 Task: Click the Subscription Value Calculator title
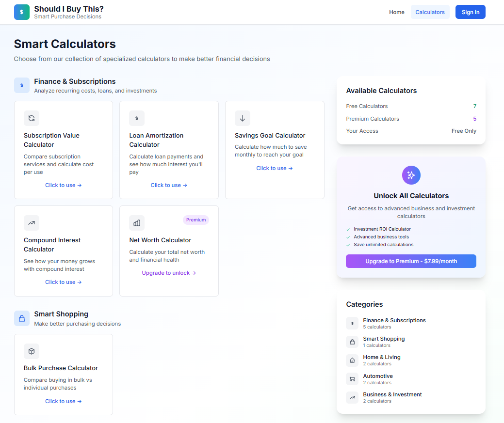click(51, 140)
